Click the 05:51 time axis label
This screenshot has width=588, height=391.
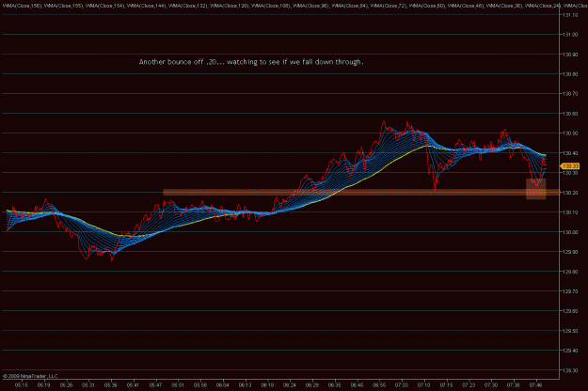178,385
